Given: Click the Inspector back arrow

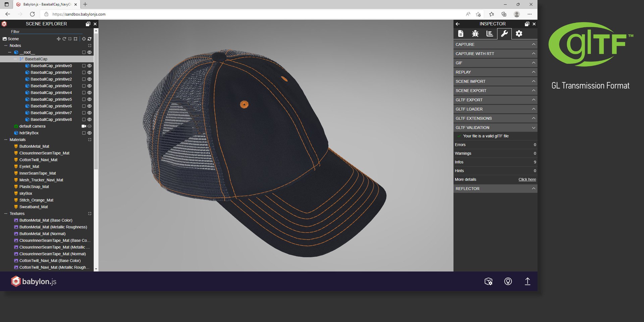Looking at the screenshot, I should pyautogui.click(x=458, y=24).
